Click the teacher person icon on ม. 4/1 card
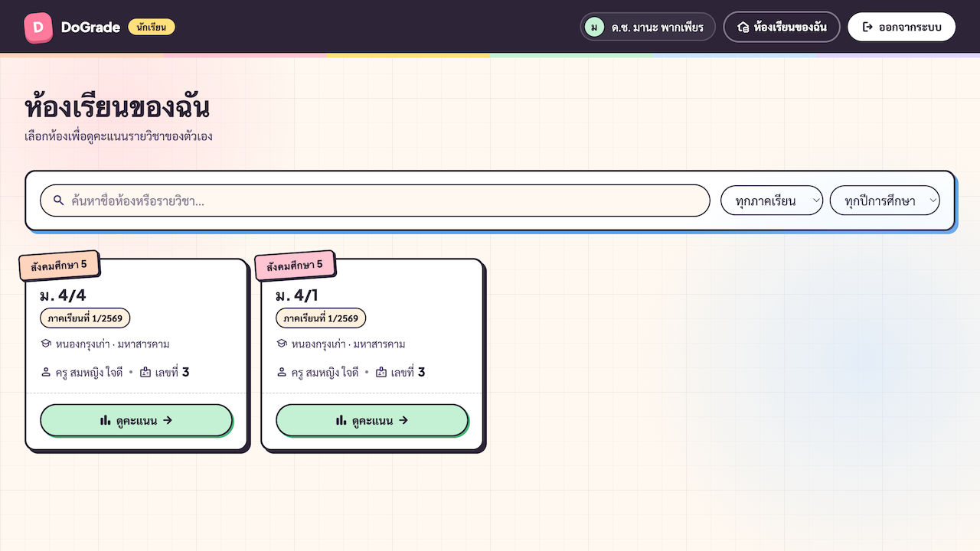 282,373
